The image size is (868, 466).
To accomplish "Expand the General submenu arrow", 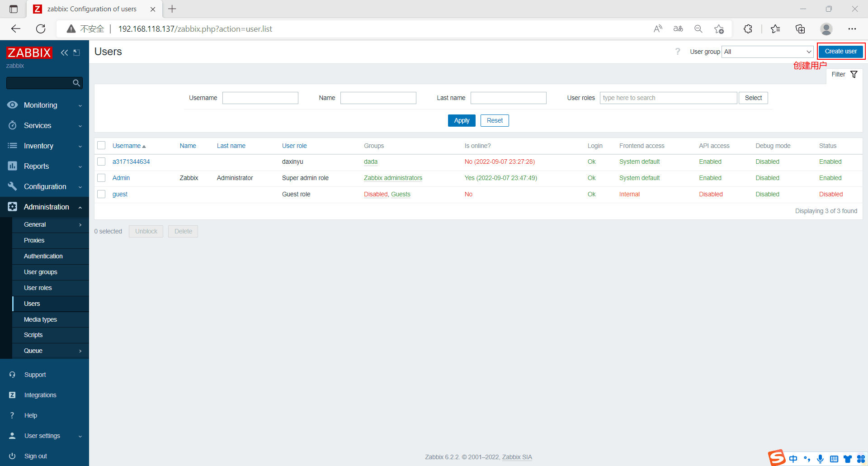I will click(80, 225).
